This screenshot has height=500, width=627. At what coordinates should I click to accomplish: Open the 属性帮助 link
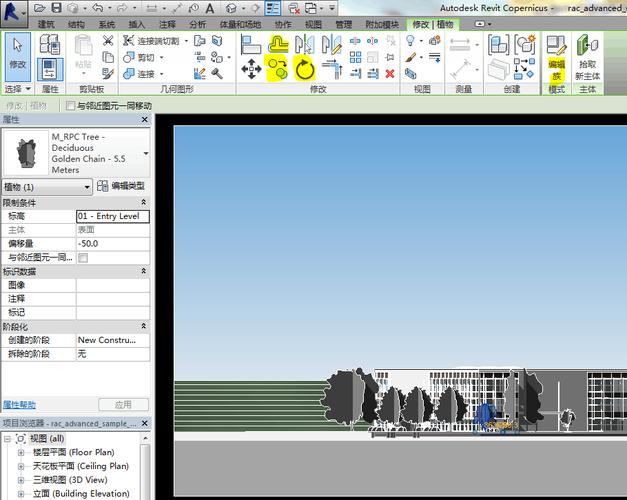pyautogui.click(x=19, y=405)
